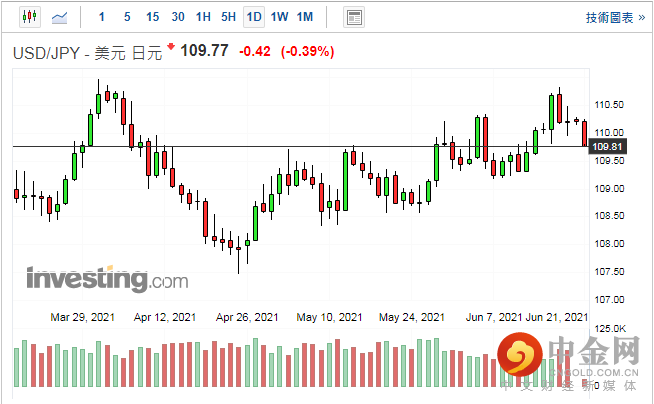The width and height of the screenshot is (654, 404).
Task: Select the candlestick chart type icon
Action: point(30,17)
